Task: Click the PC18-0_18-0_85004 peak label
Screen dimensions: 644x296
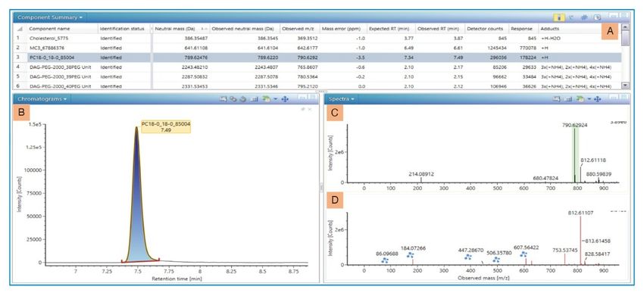Action: pyautogui.click(x=166, y=126)
